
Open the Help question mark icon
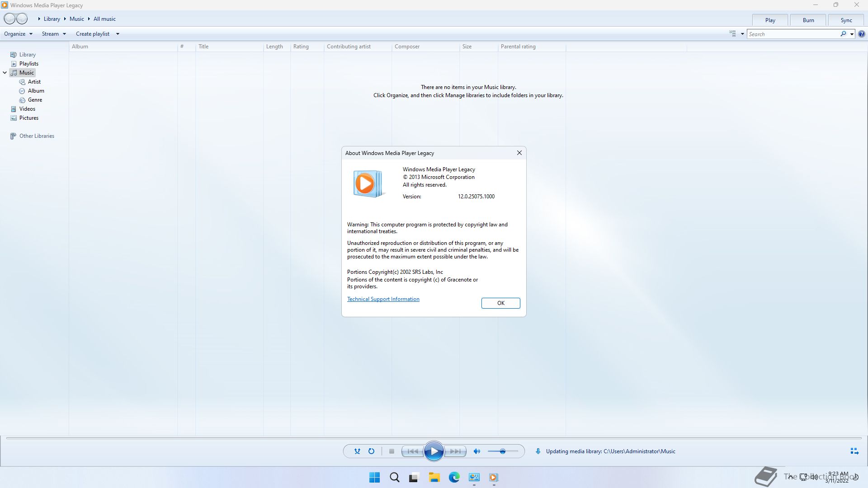[862, 34]
